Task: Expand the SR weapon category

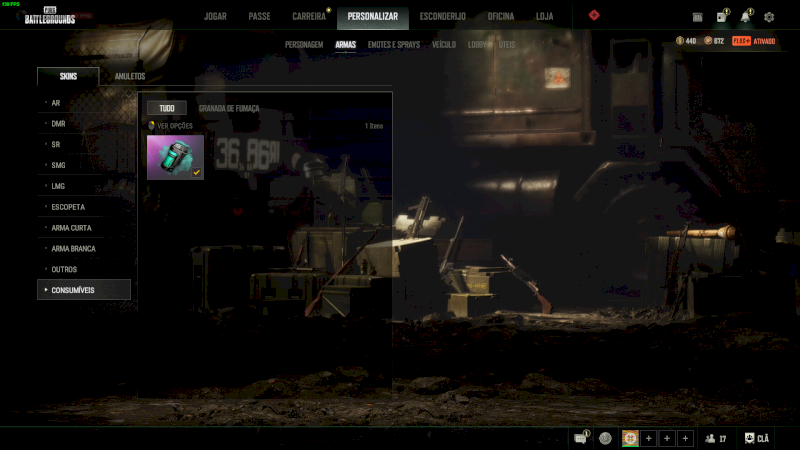Action: (84, 144)
